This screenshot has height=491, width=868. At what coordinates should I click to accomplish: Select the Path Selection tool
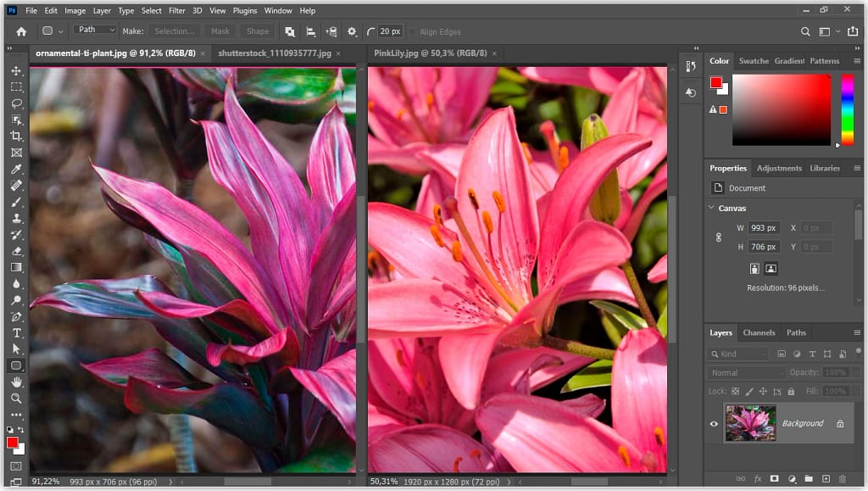16,349
